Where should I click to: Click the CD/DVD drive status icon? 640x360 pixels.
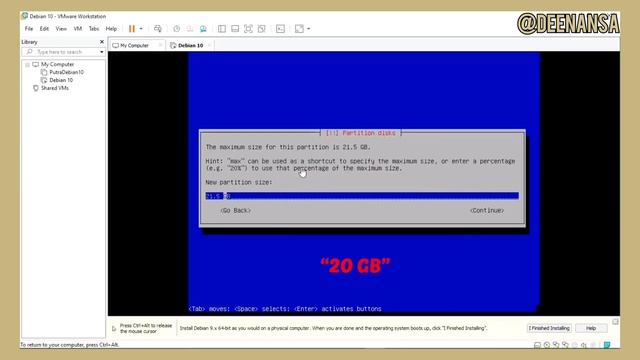[547, 345]
